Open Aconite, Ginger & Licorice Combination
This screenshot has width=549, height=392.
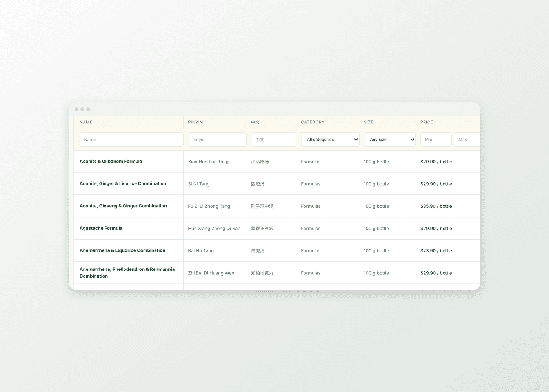click(x=123, y=184)
